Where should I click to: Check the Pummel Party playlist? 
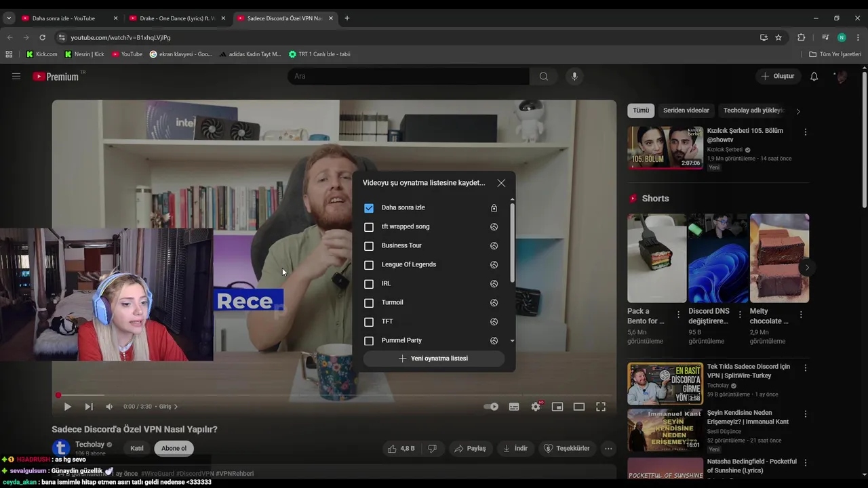pyautogui.click(x=369, y=341)
